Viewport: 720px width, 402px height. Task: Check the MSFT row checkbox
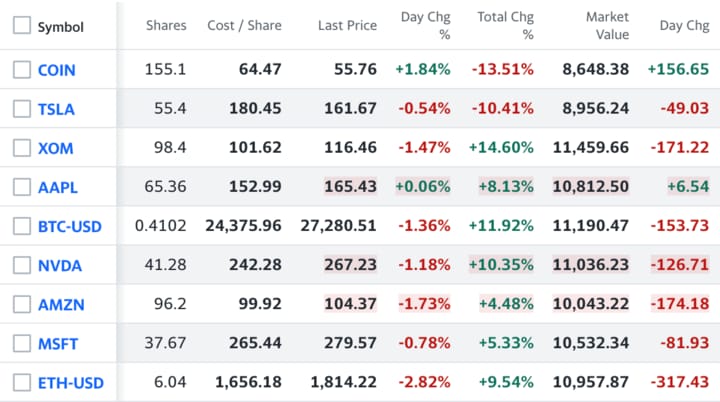tap(22, 343)
